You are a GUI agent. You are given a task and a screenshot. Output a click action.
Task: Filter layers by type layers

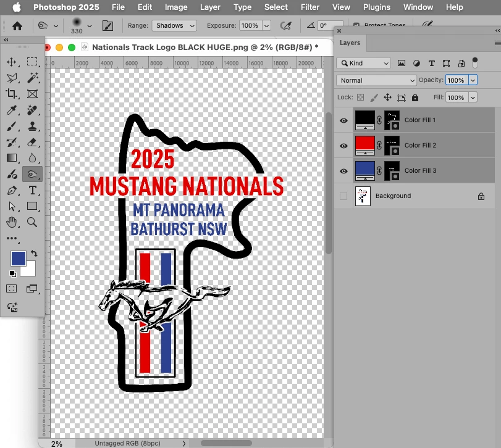click(431, 63)
